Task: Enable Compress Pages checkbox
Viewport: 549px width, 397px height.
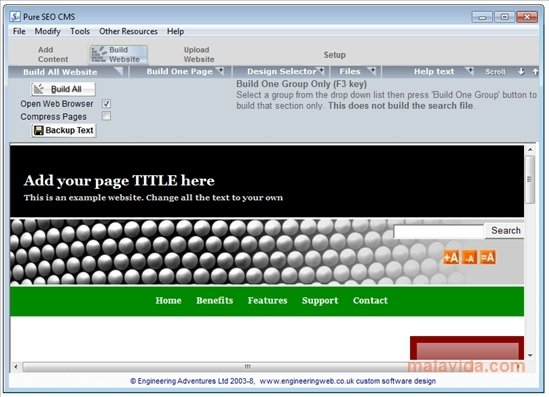Action: click(x=106, y=116)
